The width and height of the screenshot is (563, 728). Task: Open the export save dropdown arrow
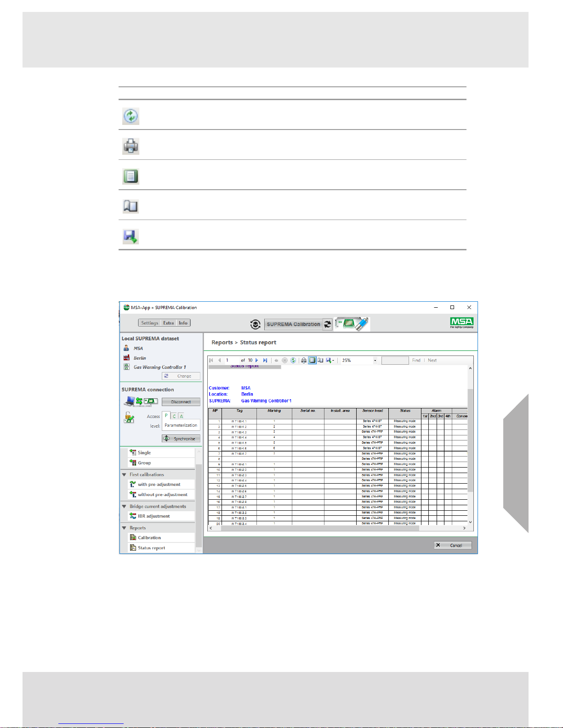[333, 361]
